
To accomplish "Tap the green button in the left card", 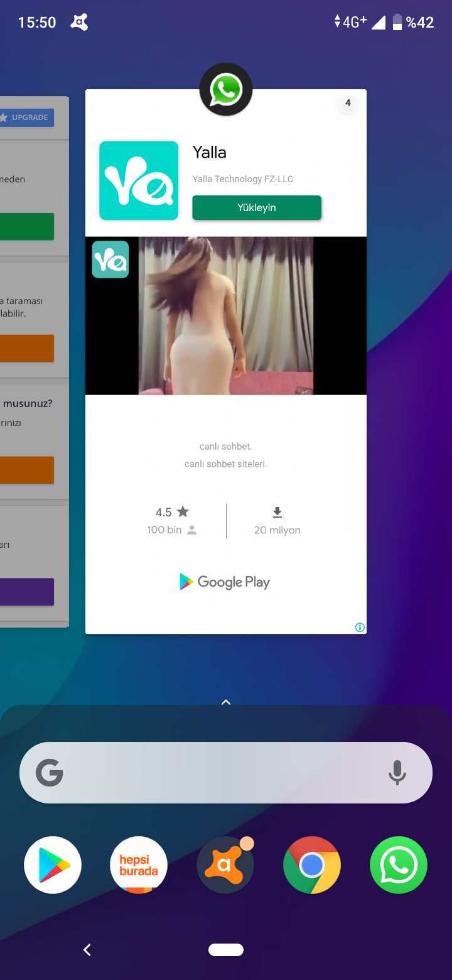I will [26, 226].
